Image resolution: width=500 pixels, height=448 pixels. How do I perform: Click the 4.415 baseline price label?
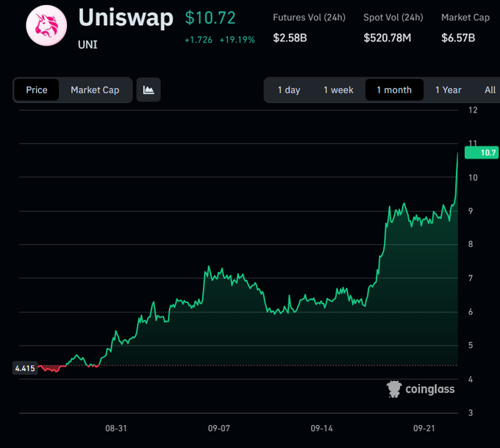point(25,369)
